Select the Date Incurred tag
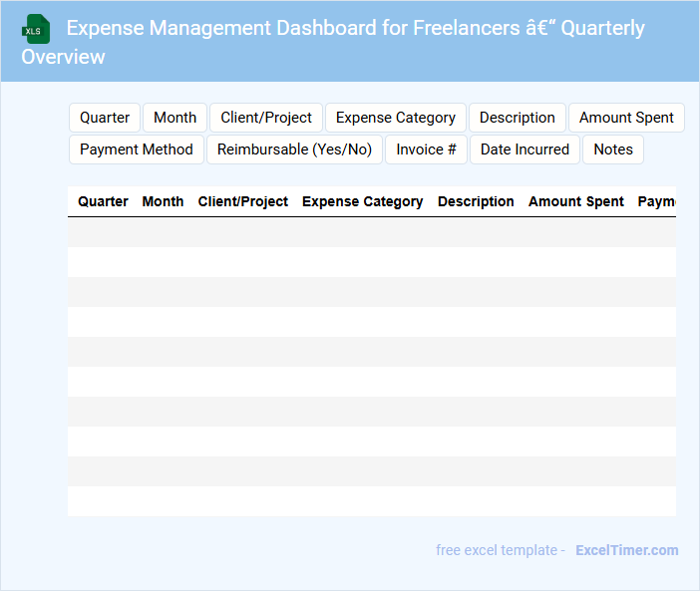This screenshot has width=700, height=591. tap(525, 149)
